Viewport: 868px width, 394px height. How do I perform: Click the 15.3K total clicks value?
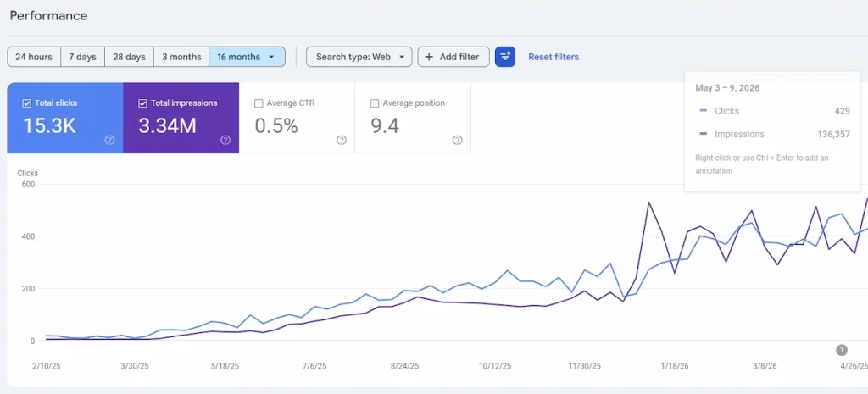(49, 126)
